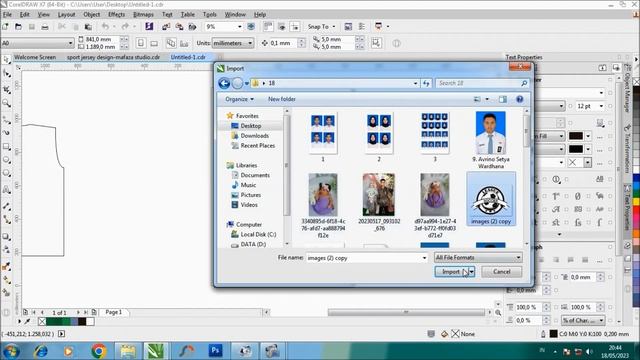Click Refresh icon beside address bar

[426, 83]
